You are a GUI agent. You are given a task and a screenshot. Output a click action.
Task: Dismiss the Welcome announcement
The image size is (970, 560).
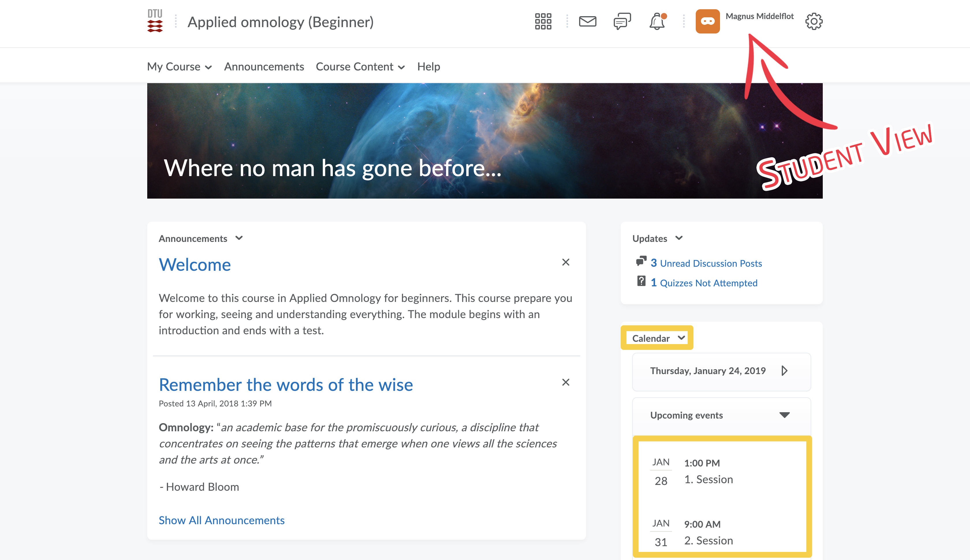pos(565,262)
